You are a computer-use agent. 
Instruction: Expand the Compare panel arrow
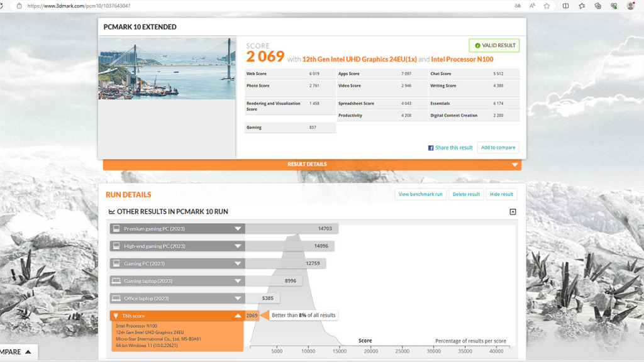point(28,352)
